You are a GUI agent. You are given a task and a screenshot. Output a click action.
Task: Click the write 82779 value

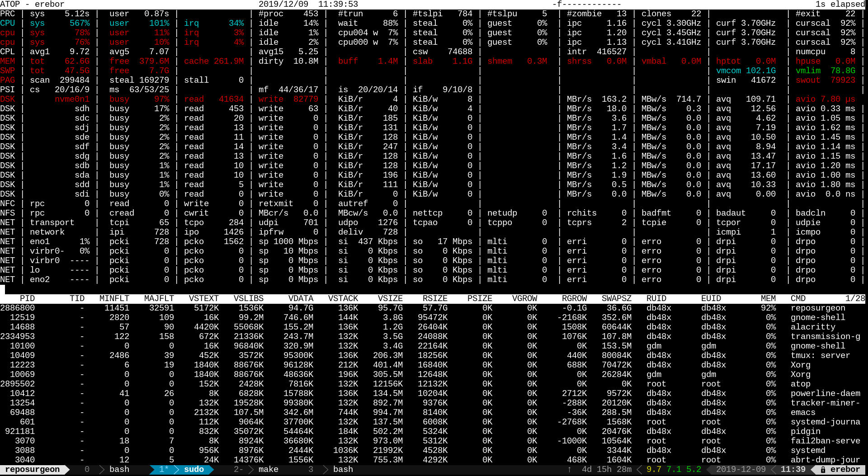coord(288,99)
